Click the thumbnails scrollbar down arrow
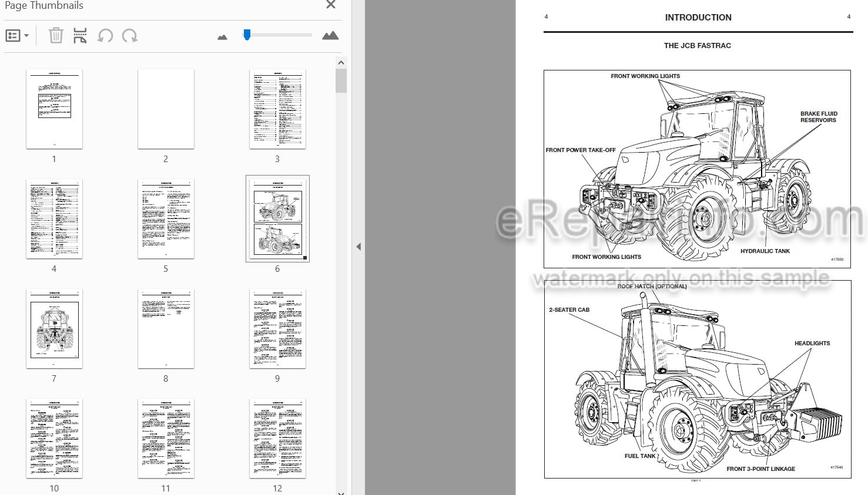This screenshot has height=495, width=868. coord(341,492)
